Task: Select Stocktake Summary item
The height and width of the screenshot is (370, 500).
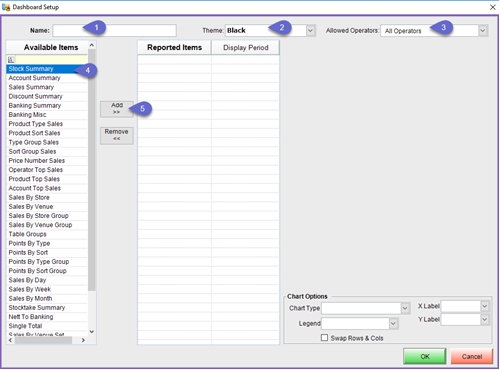Action: point(47,308)
